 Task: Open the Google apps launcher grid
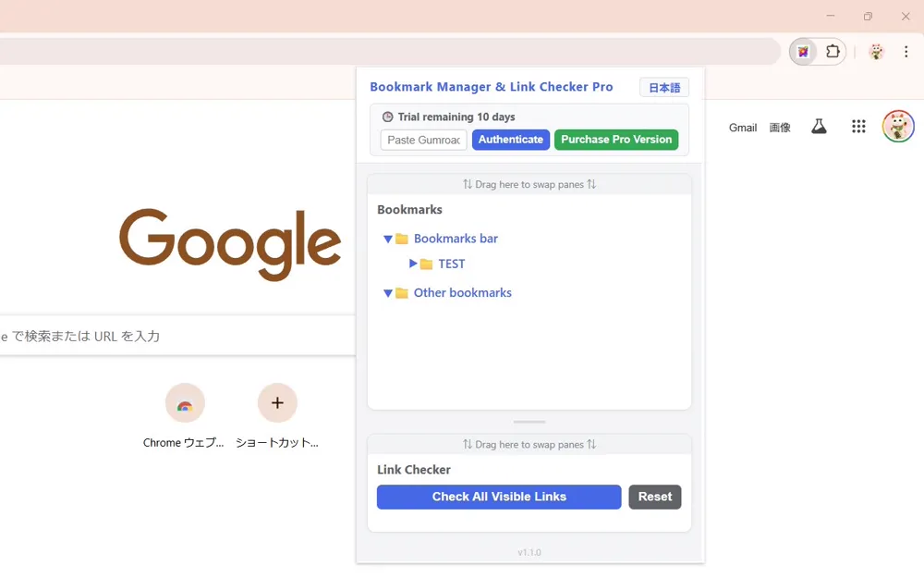[858, 127]
